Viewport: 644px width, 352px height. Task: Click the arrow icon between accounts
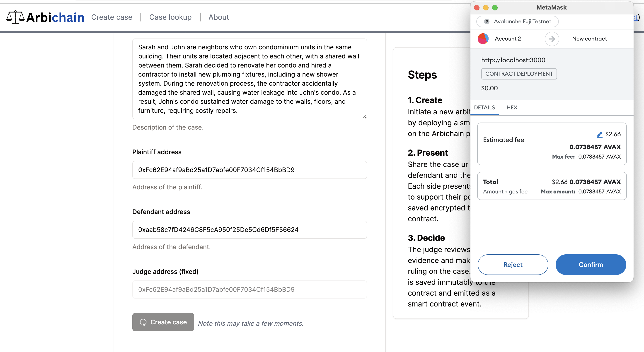tap(552, 39)
